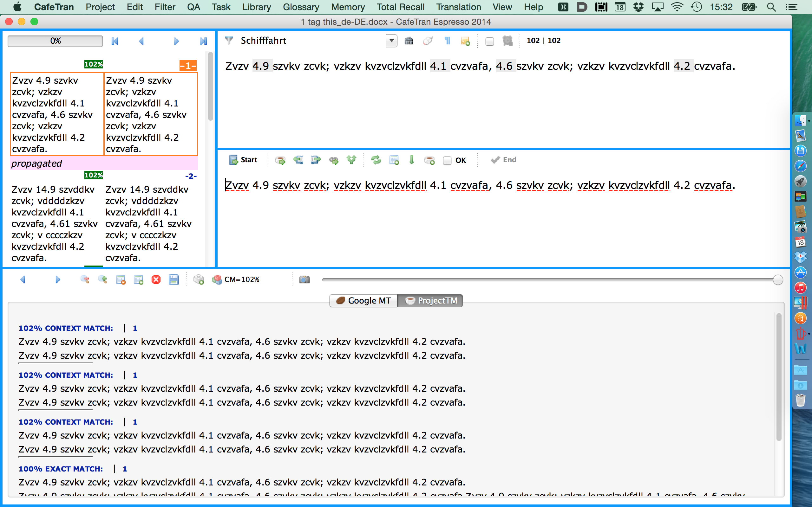The width and height of the screenshot is (812, 507).
Task: Click the add note icon in source toolbar
Action: [x=465, y=41]
